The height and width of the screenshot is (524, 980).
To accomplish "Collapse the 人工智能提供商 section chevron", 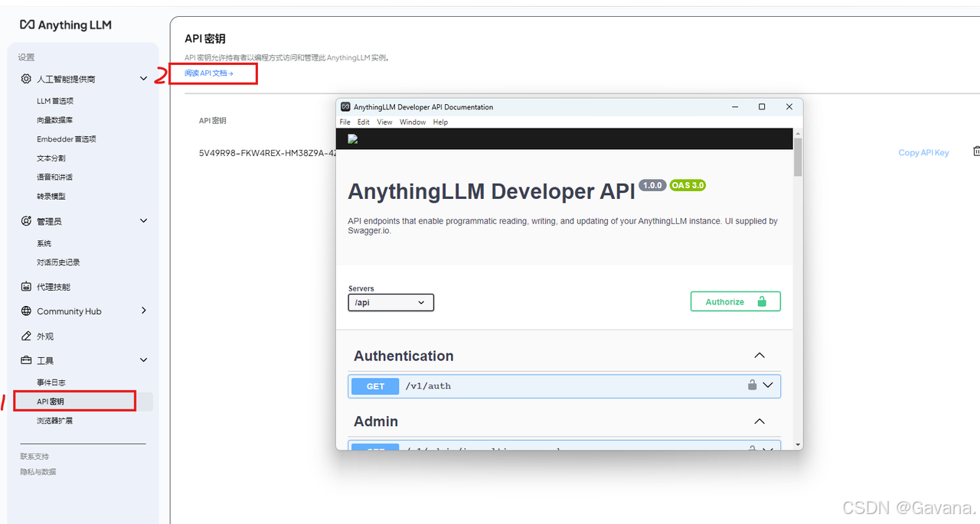I will 143,79.
